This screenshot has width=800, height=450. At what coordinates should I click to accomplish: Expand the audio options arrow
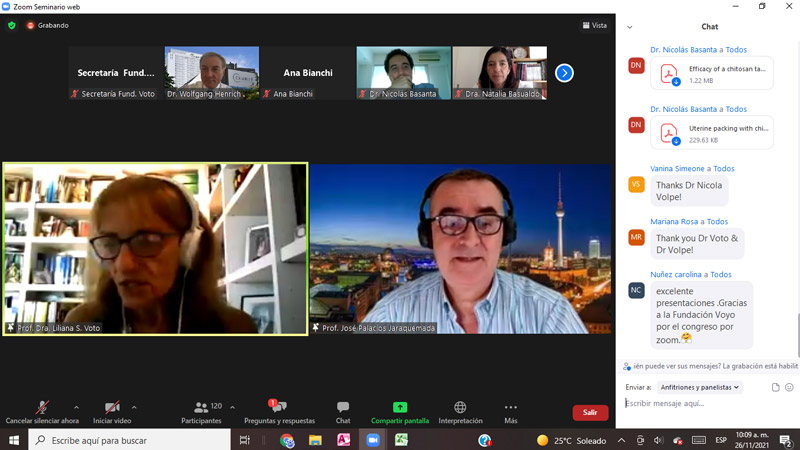pyautogui.click(x=76, y=407)
